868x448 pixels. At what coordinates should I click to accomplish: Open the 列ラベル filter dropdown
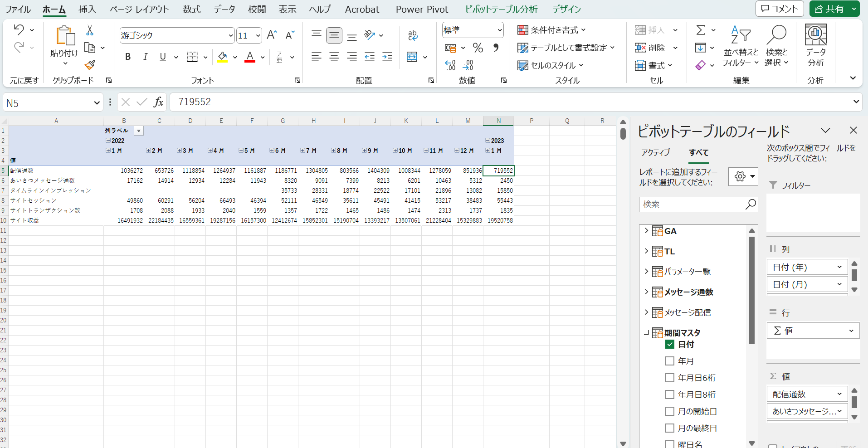pyautogui.click(x=139, y=131)
